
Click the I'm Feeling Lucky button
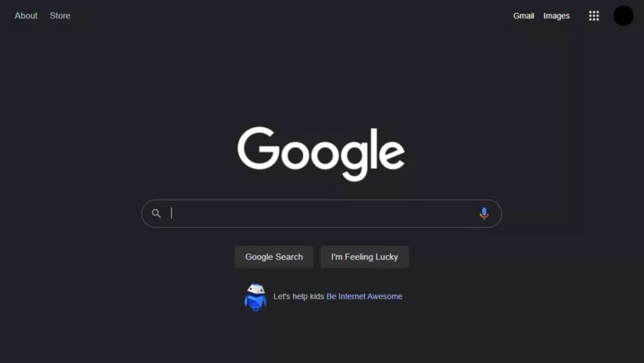coord(364,257)
